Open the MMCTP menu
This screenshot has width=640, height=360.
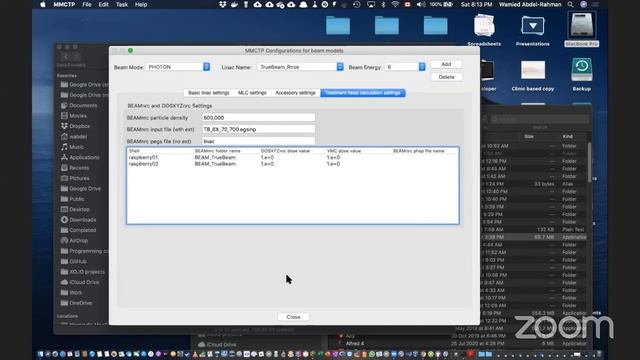pyautogui.click(x=64, y=4)
